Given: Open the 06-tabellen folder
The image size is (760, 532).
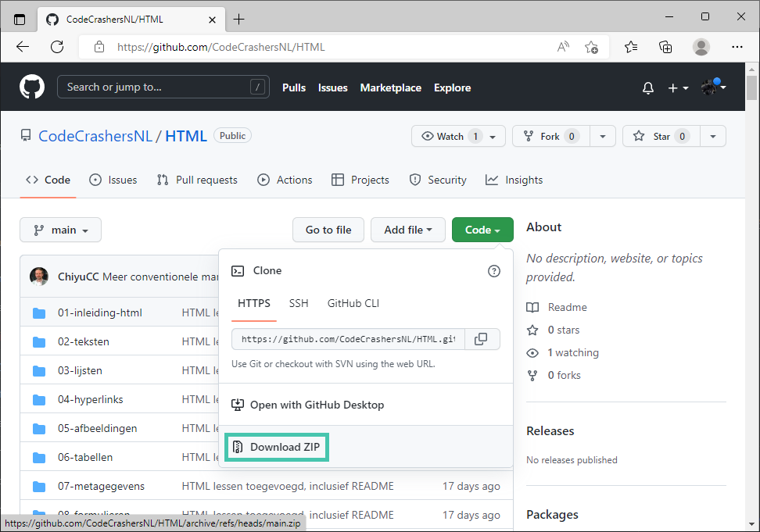Looking at the screenshot, I should click(85, 458).
